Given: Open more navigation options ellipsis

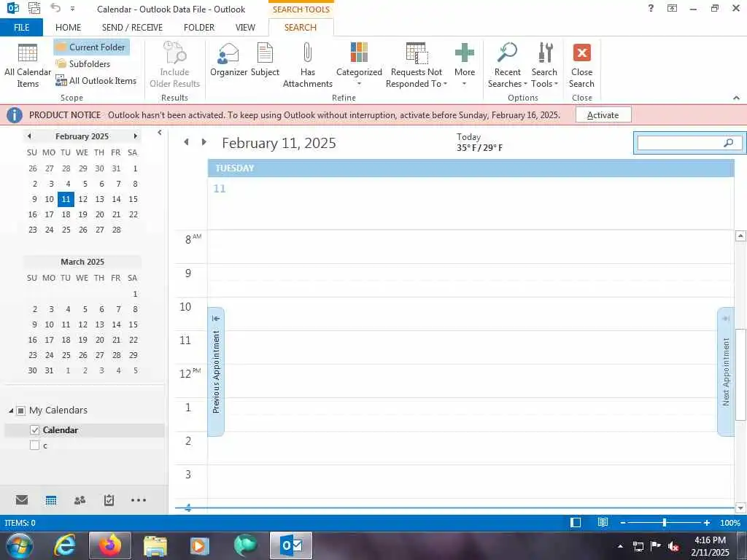Looking at the screenshot, I should pos(139,500).
